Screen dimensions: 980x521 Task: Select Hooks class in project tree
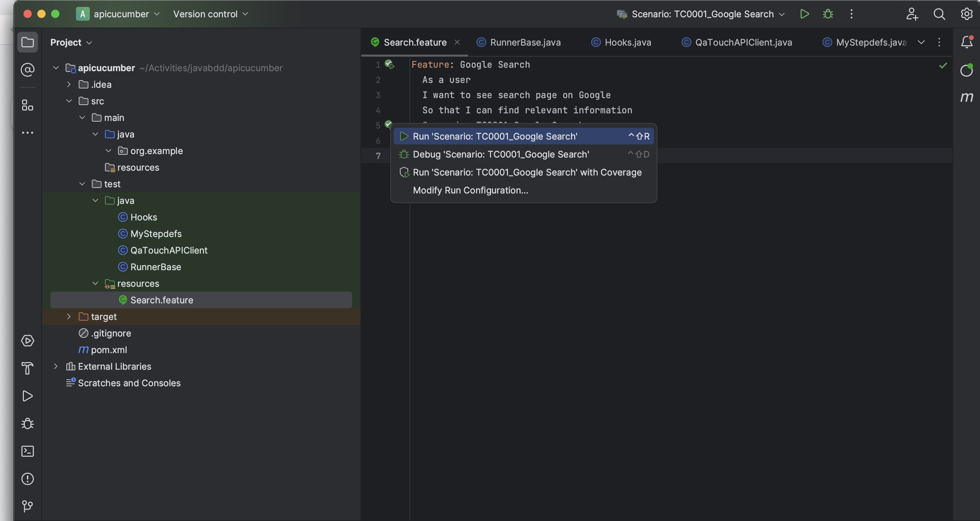click(143, 217)
